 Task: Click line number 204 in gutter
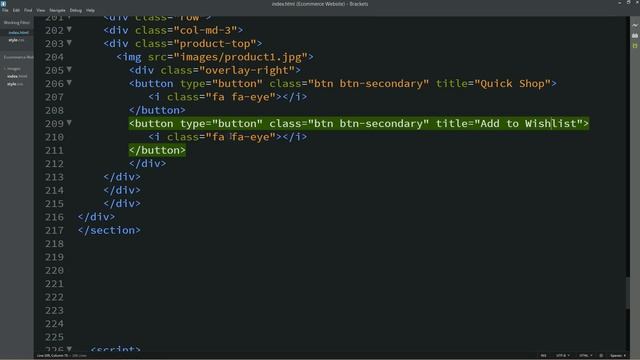click(54, 57)
